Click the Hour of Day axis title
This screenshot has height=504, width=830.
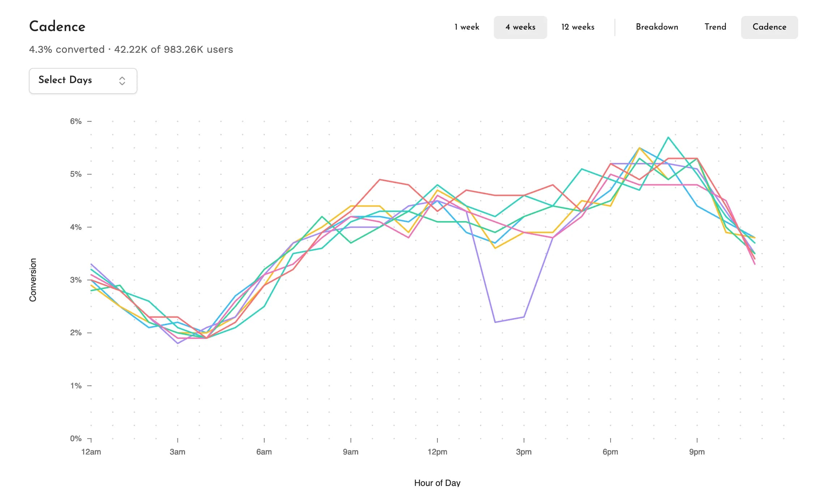coord(437,483)
